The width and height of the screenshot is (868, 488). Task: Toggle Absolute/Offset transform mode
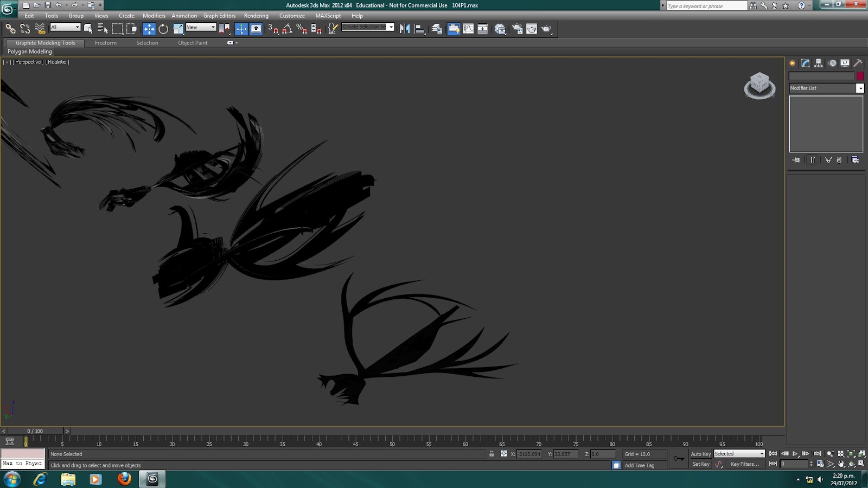[504, 454]
